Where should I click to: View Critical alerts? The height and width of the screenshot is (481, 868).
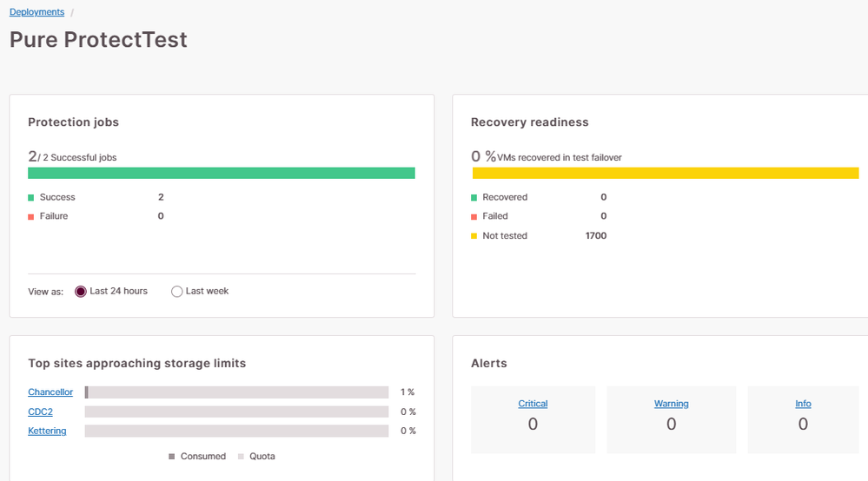click(533, 404)
